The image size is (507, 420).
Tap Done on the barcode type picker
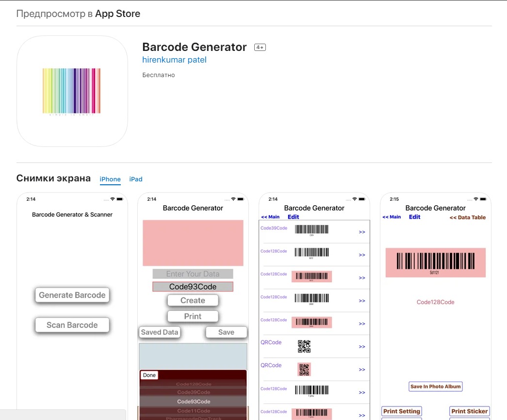pos(149,375)
